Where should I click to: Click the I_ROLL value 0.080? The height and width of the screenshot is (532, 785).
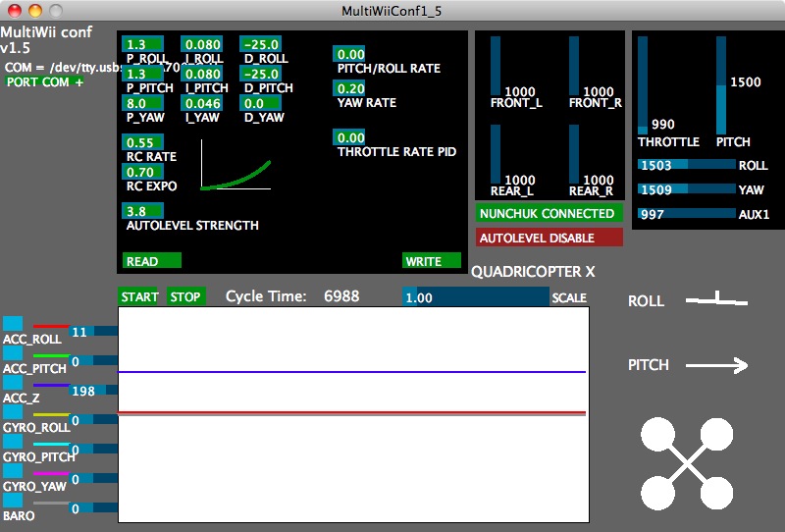[x=201, y=44]
